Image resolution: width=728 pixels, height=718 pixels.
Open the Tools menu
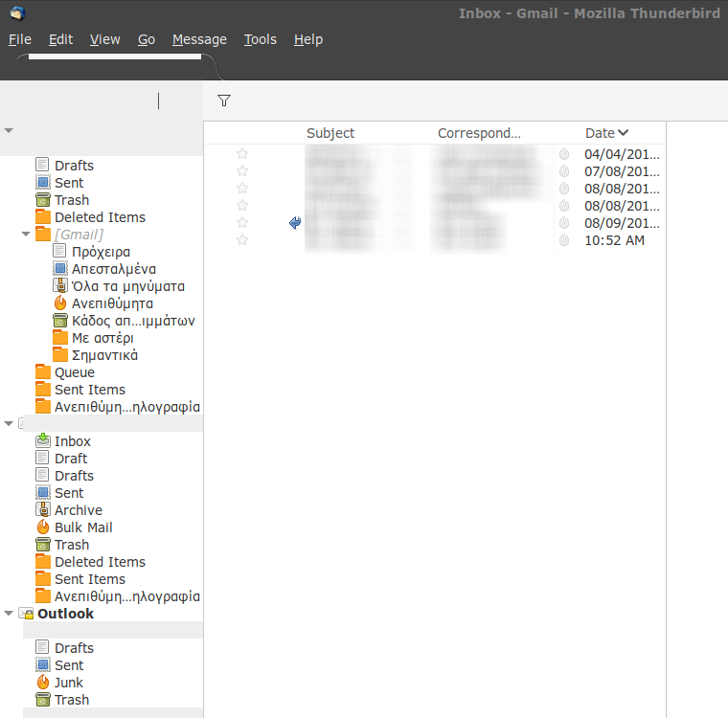[260, 39]
